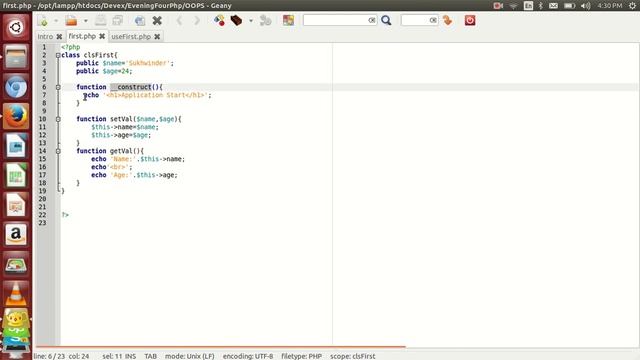The height and width of the screenshot is (360, 640).
Task: Navigate forward a location with the right arrow
Action: tap(197, 20)
